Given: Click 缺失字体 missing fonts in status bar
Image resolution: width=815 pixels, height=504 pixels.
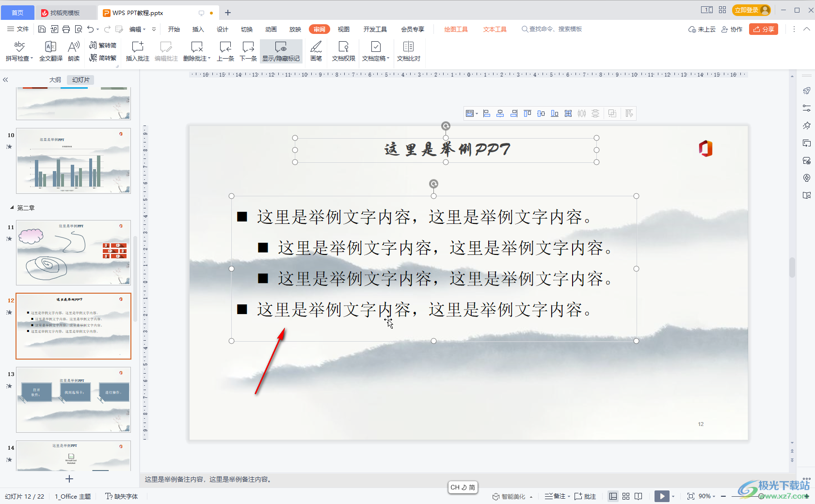Looking at the screenshot, I should pos(122,496).
